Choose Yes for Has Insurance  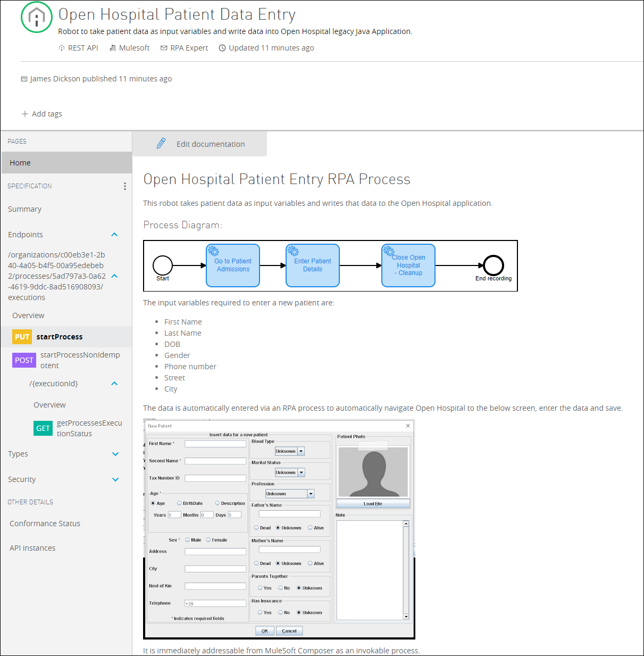click(260, 612)
